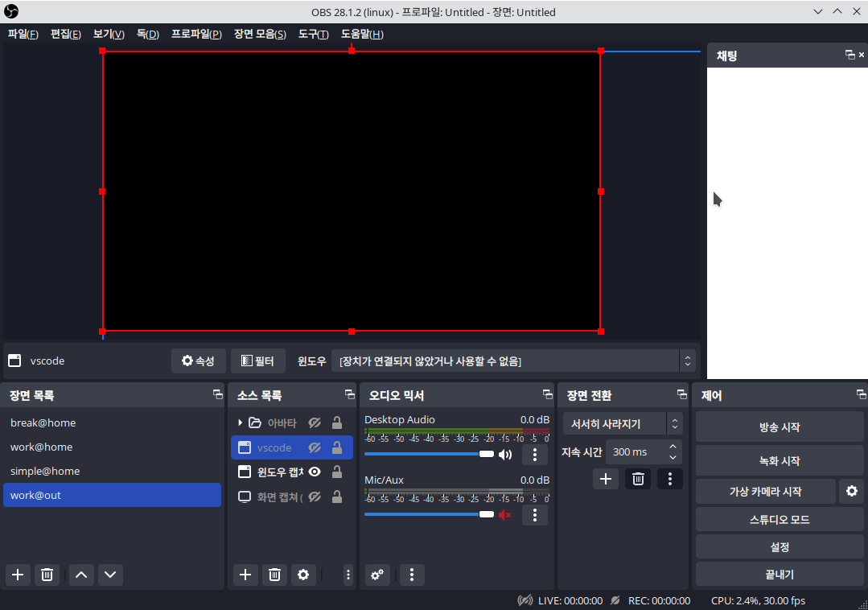868x610 pixels.
Task: Add a new scene with plus icon
Action: pos(18,575)
